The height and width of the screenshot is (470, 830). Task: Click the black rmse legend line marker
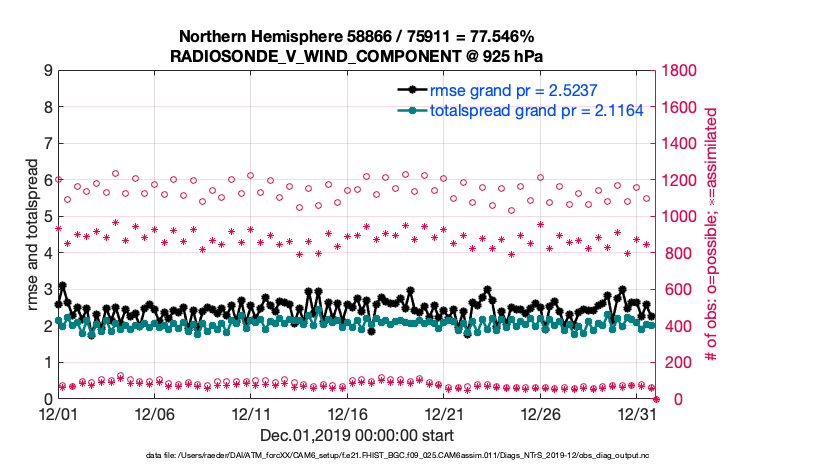coord(408,90)
